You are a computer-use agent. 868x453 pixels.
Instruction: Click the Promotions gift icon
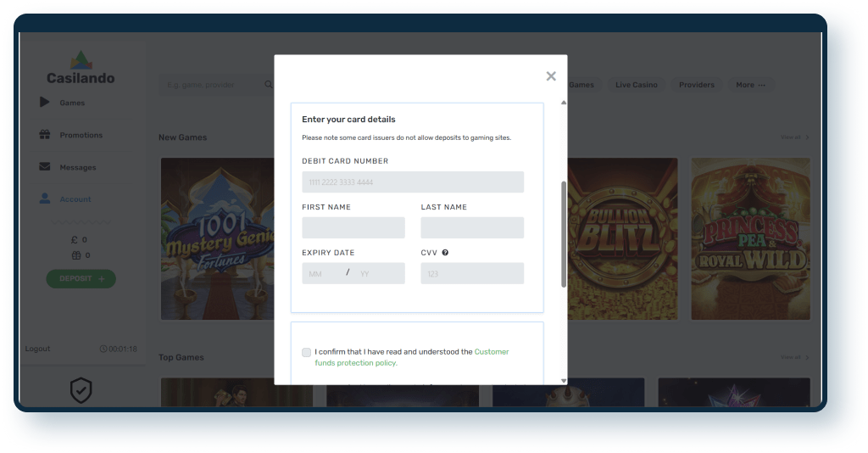click(45, 135)
